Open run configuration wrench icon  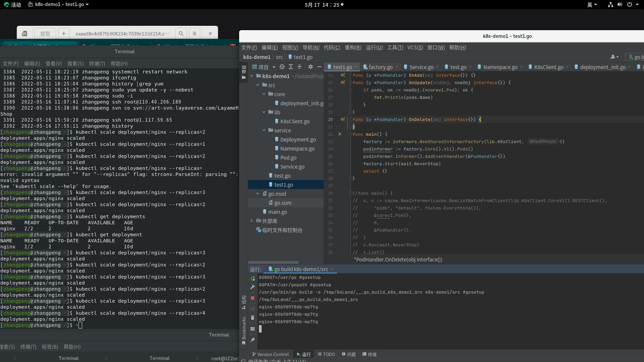pos(253,287)
